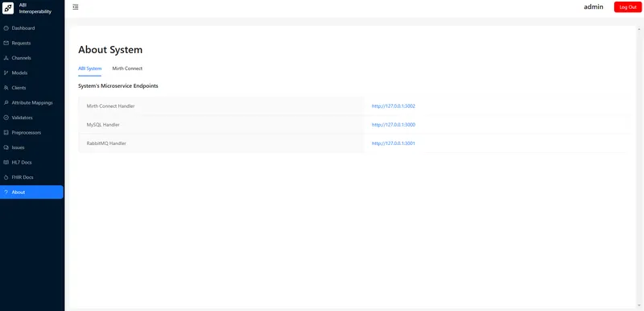Viewport: 644px width, 311px height.
Task: Open the Validators page
Action: point(31,118)
